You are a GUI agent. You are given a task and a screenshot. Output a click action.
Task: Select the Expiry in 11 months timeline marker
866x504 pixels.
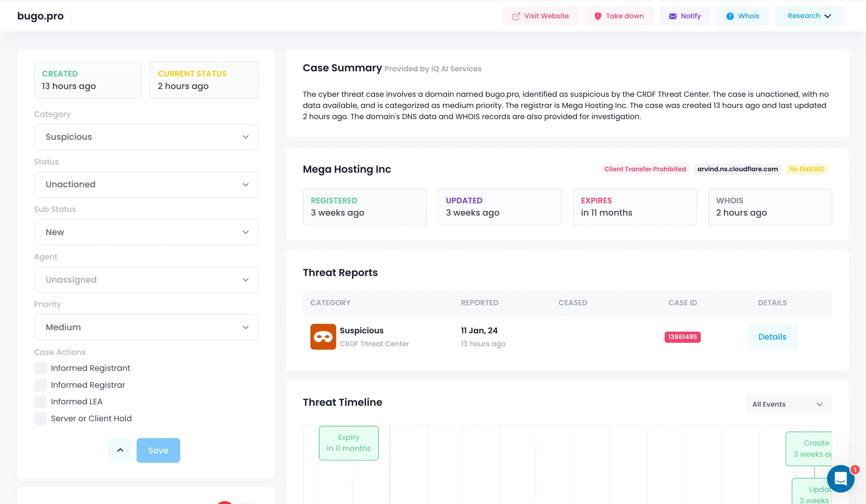[349, 443]
